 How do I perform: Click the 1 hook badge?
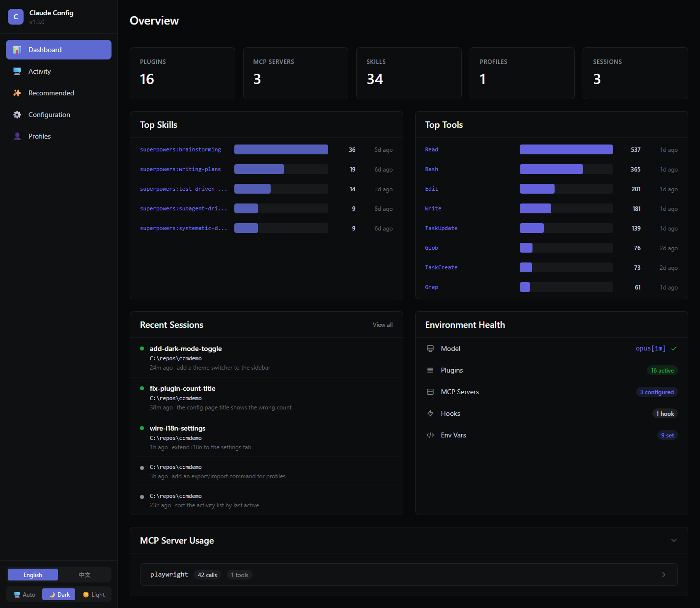665,413
